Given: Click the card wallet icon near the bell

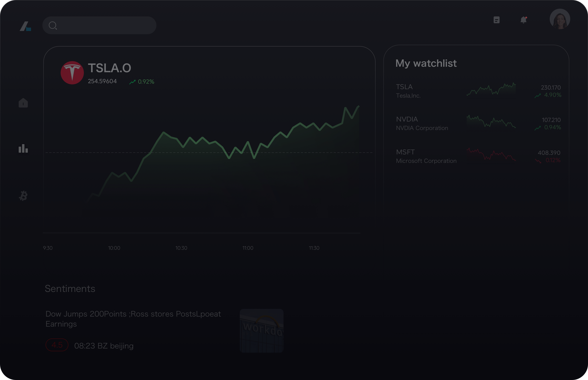Looking at the screenshot, I should [x=497, y=20].
